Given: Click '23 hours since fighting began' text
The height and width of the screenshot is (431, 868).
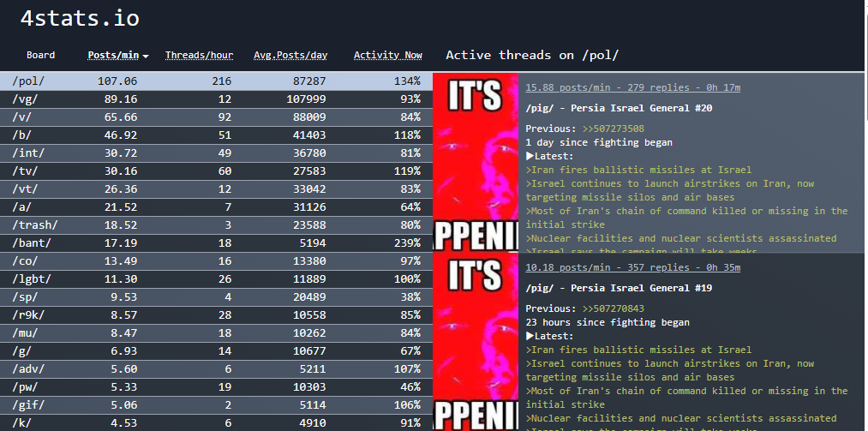Looking at the screenshot, I should point(608,322).
